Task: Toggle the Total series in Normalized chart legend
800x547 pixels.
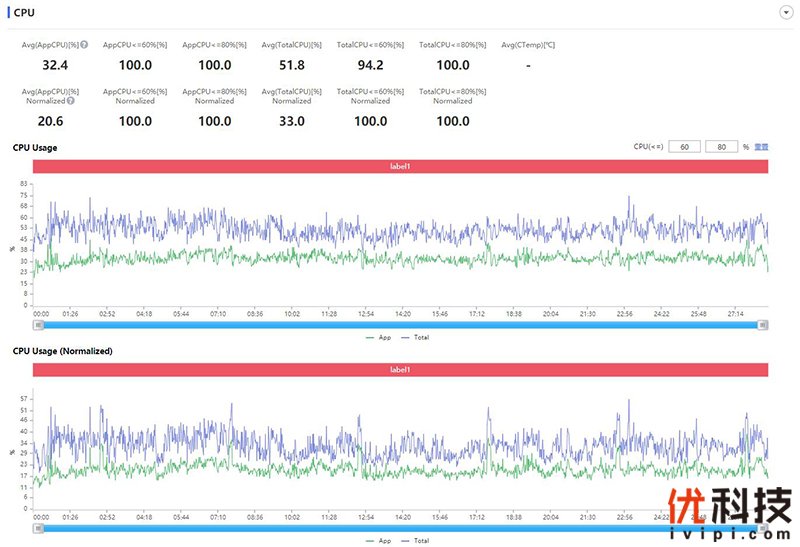Action: [416, 540]
